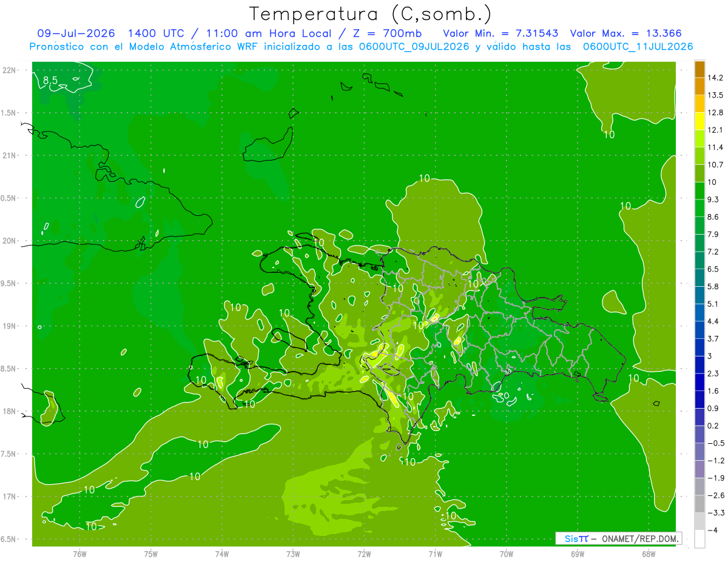The width and height of the screenshot is (728, 562).
Task: Click the date text '09-Jul-2026'
Action: pyautogui.click(x=78, y=33)
